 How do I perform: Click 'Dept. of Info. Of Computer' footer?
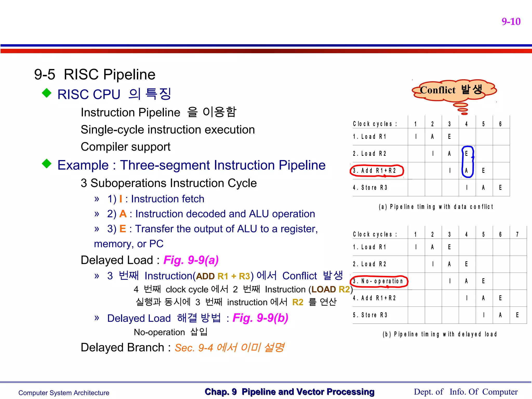click(466, 392)
